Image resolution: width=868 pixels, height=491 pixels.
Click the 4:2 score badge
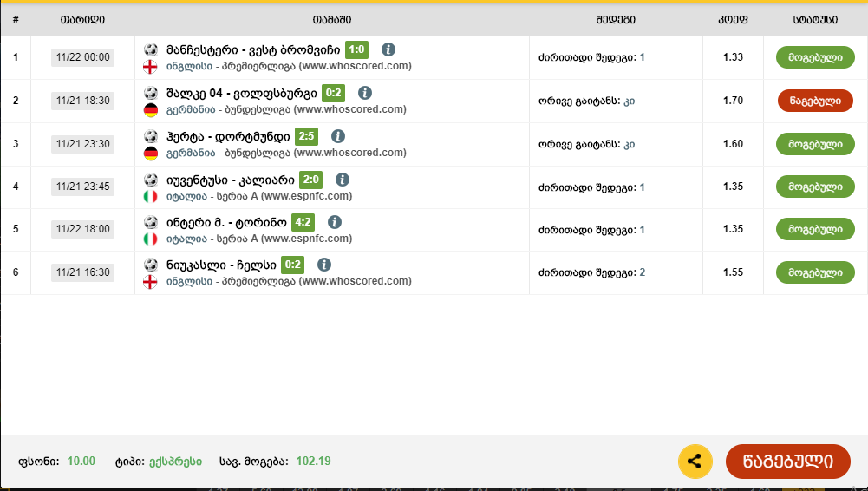coord(303,222)
